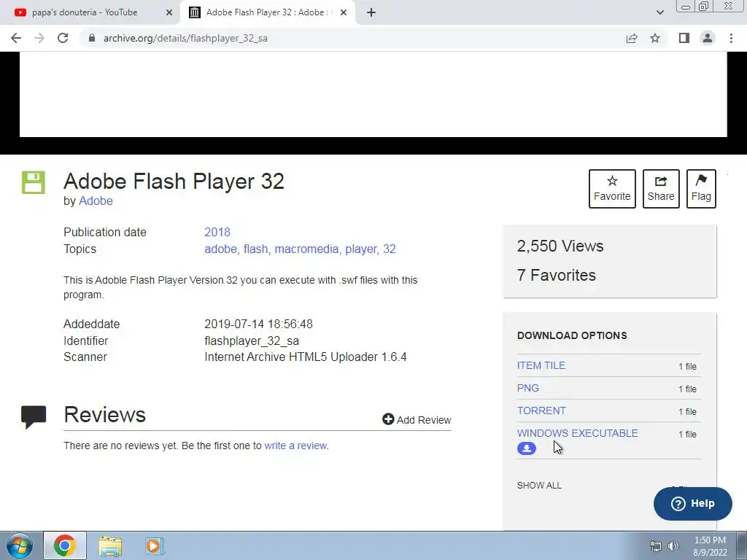Viewport: 747px width, 560px height.
Task: Click the browser forward arrow
Action: coord(39,38)
